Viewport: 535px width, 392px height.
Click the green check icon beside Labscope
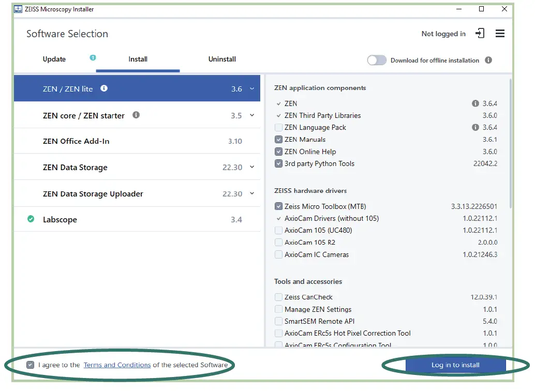pos(31,219)
